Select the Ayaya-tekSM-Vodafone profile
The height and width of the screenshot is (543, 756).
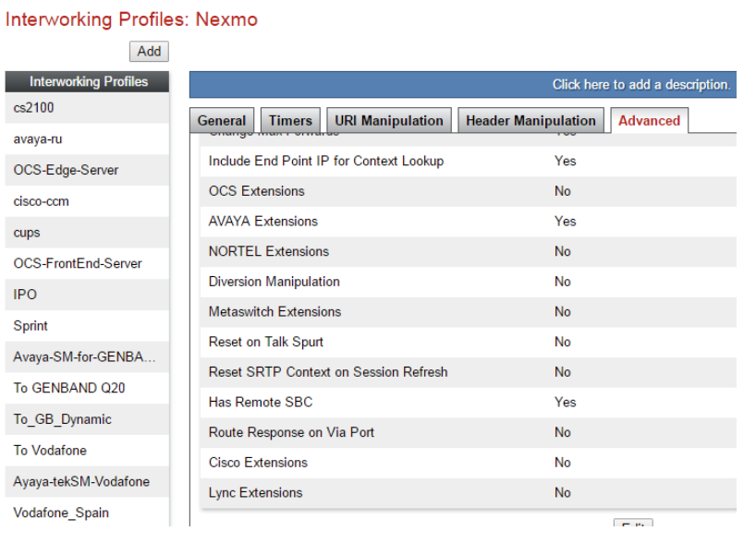(87, 482)
